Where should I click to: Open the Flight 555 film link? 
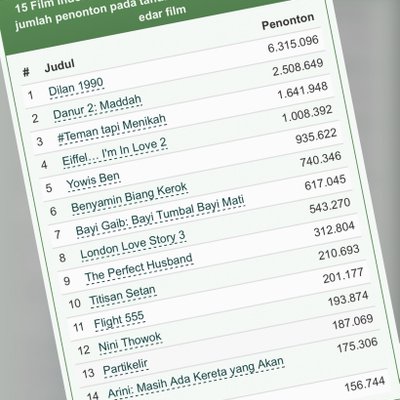[119, 320]
